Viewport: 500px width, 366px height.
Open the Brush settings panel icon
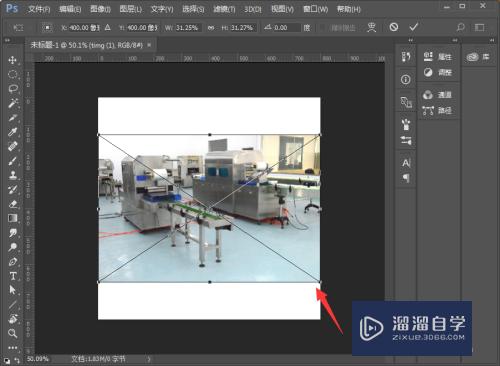pos(406,140)
